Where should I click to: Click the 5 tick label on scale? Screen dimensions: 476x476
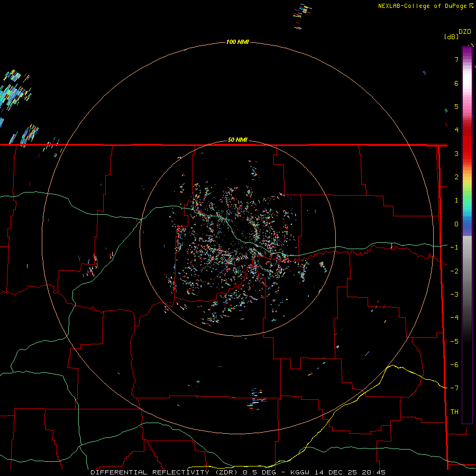tap(456, 106)
